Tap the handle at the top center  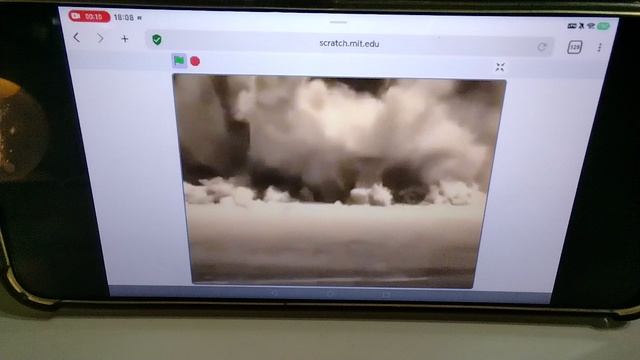[x=338, y=22]
